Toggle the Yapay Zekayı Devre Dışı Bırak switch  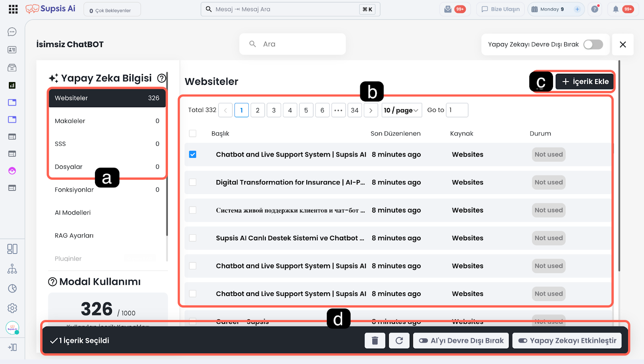coord(593,44)
